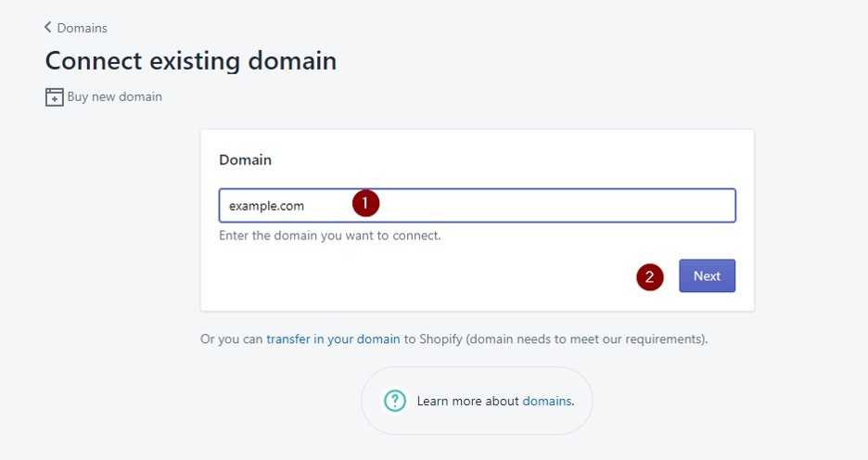This screenshot has height=460, width=868.
Task: Click the back chevron beside Domains
Action: point(47,27)
